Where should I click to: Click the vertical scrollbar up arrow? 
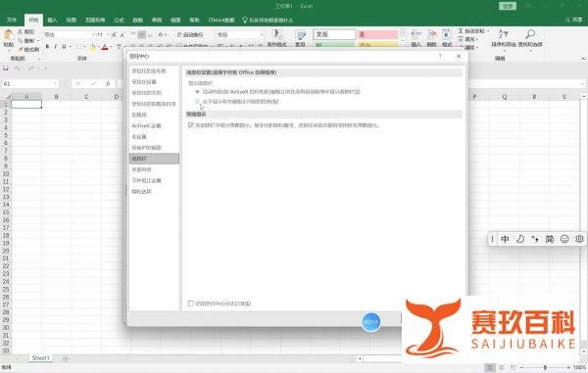[x=583, y=97]
